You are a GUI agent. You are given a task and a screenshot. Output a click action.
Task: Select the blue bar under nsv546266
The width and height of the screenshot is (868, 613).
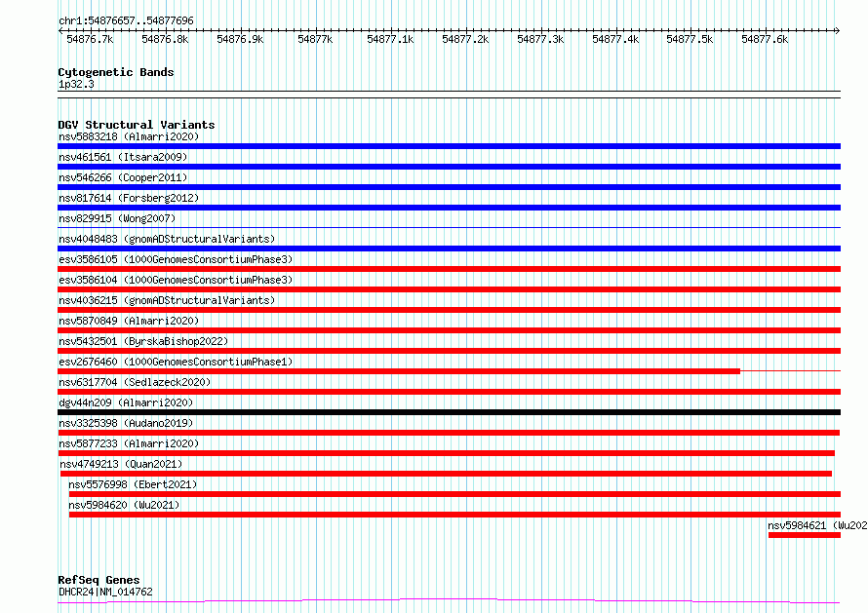(x=449, y=187)
